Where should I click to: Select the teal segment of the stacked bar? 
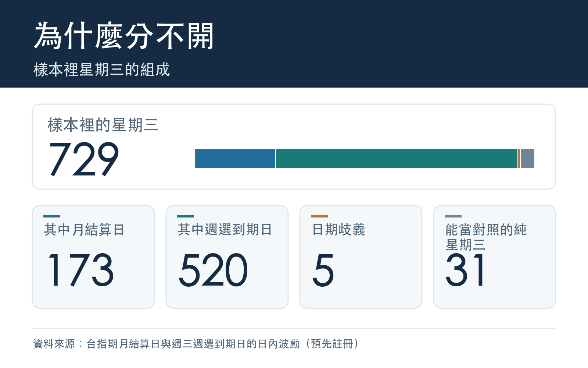click(397, 159)
